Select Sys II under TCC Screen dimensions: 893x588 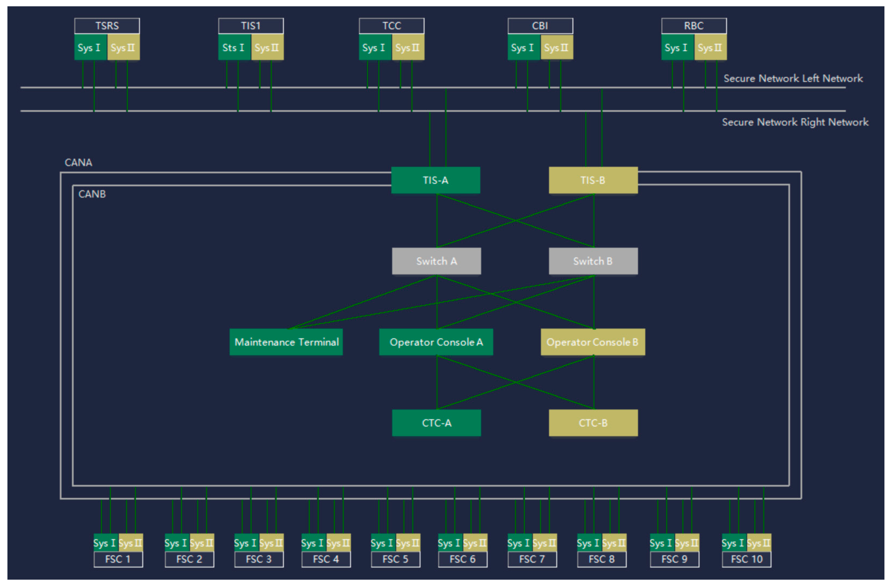(408, 48)
